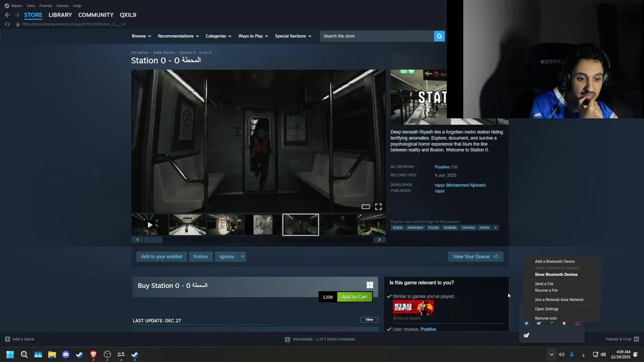Open Windows Search from the taskbar
The height and width of the screenshot is (362, 644).
pyautogui.click(x=24, y=354)
